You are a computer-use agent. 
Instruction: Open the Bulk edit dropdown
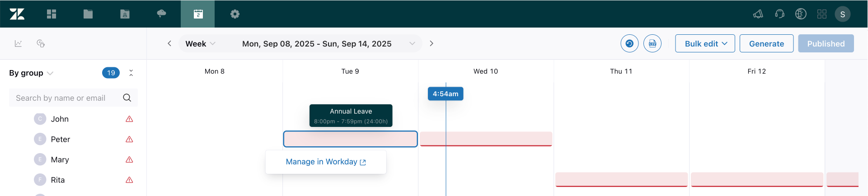click(x=705, y=43)
